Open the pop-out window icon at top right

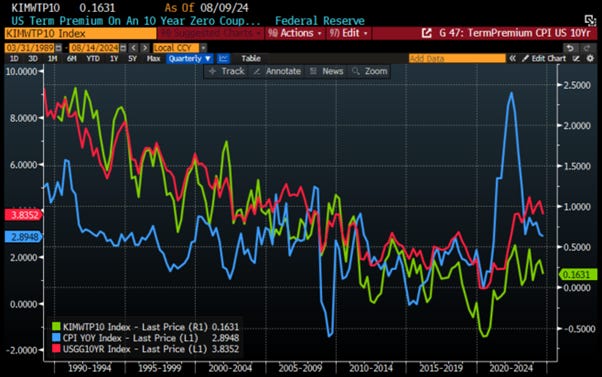pos(590,20)
